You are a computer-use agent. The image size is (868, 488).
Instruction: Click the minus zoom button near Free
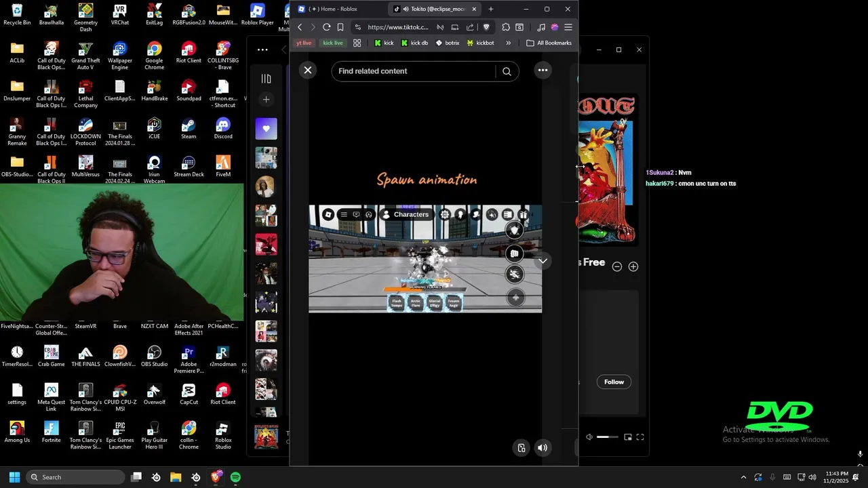tap(617, 266)
